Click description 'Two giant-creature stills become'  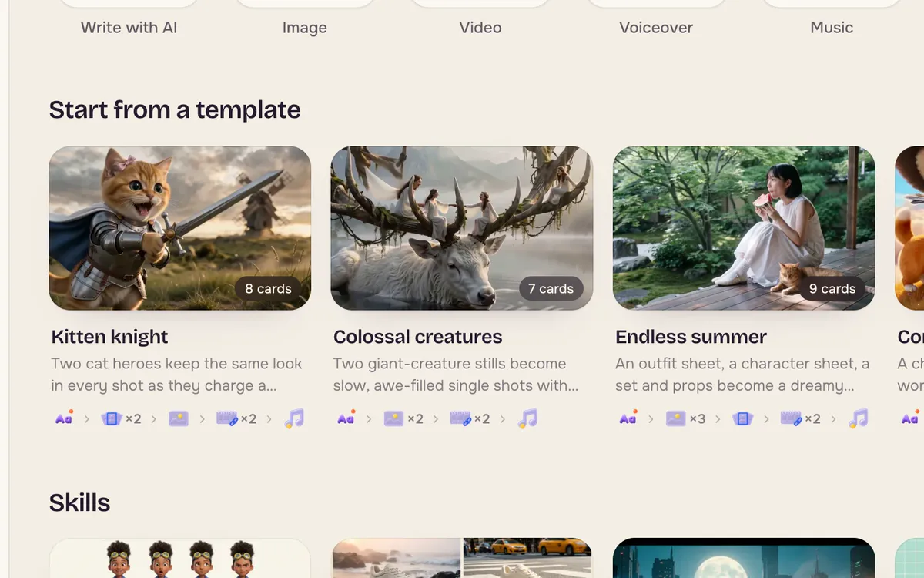tap(450, 364)
